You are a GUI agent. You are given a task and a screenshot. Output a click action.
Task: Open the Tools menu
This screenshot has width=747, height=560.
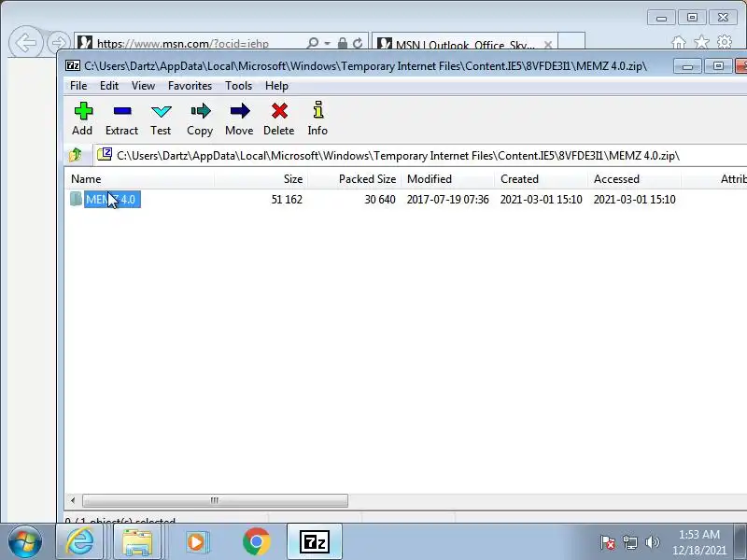click(239, 86)
